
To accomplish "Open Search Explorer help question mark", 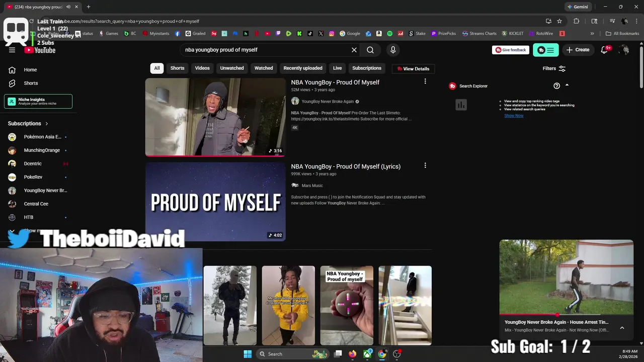I will (x=556, y=86).
